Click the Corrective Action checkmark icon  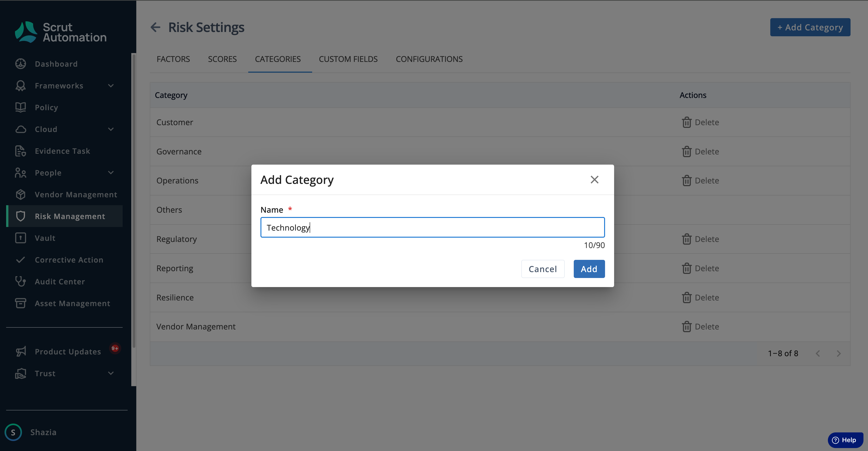pyautogui.click(x=21, y=260)
